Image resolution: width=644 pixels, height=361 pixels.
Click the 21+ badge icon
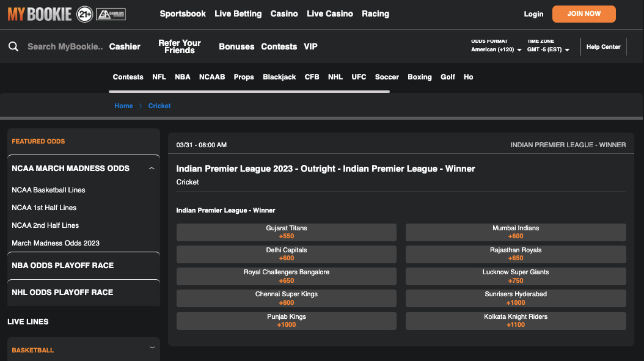pyautogui.click(x=84, y=15)
